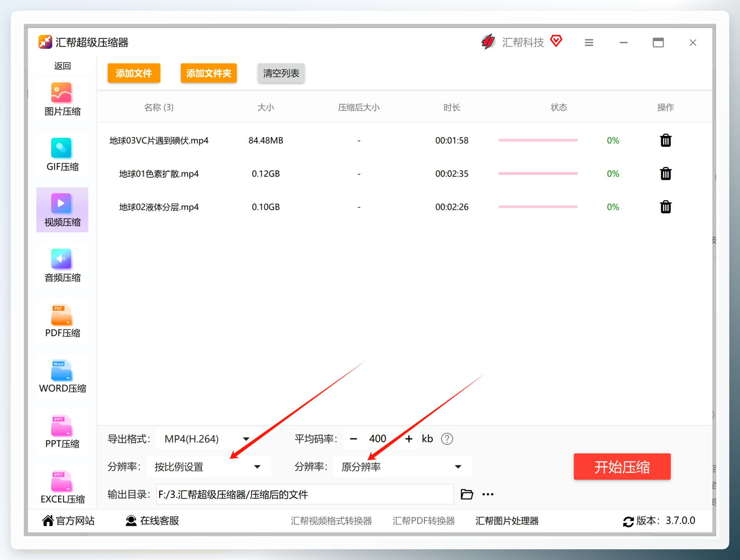
Task: Select file 地球03VC片遇到碘伏.mp4
Action: (x=159, y=140)
